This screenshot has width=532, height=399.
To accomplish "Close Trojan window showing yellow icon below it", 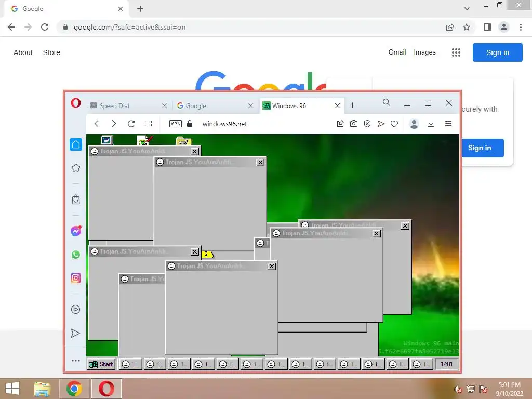I will coord(260,163).
